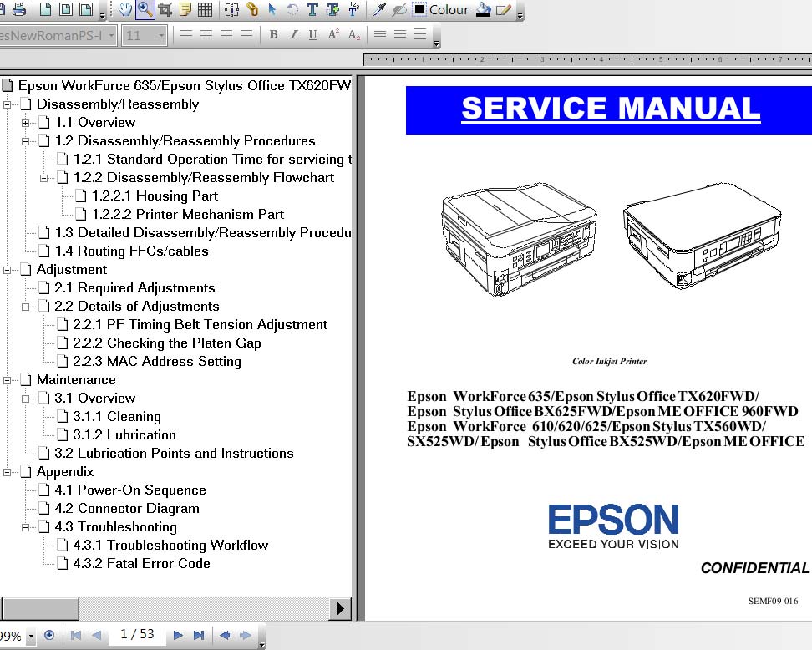Open the zoom percentage dropdown arrow
The width and height of the screenshot is (812, 650).
31,636
